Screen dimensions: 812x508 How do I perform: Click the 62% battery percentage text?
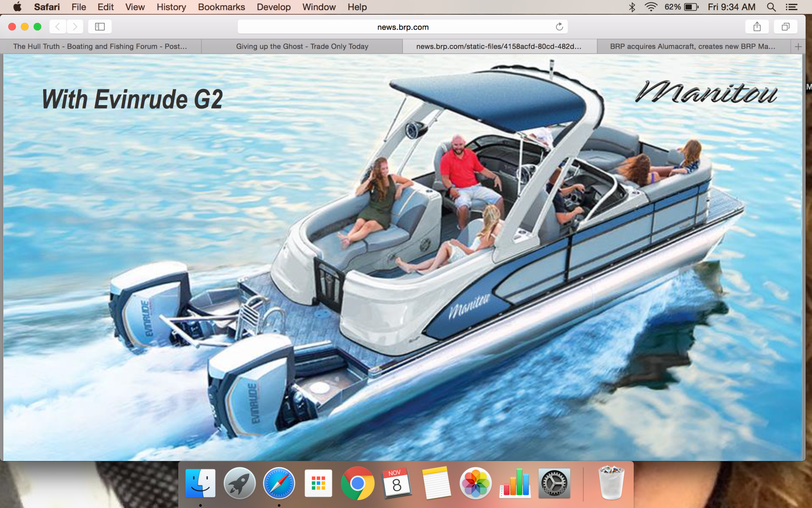(x=672, y=7)
